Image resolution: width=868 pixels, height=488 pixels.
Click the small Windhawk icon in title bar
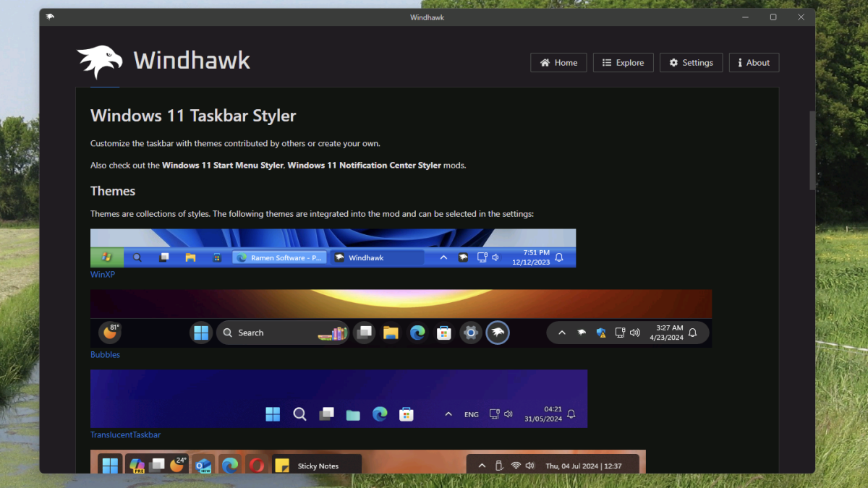pos(50,17)
